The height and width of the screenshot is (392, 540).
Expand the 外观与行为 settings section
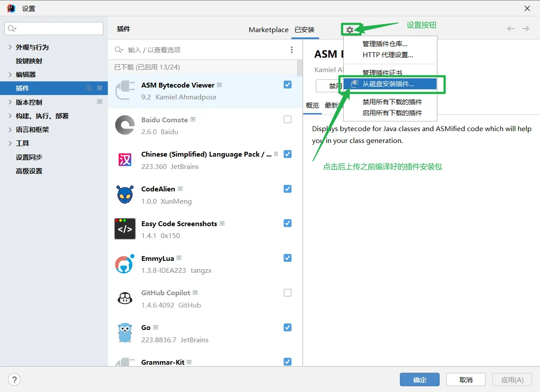point(11,47)
